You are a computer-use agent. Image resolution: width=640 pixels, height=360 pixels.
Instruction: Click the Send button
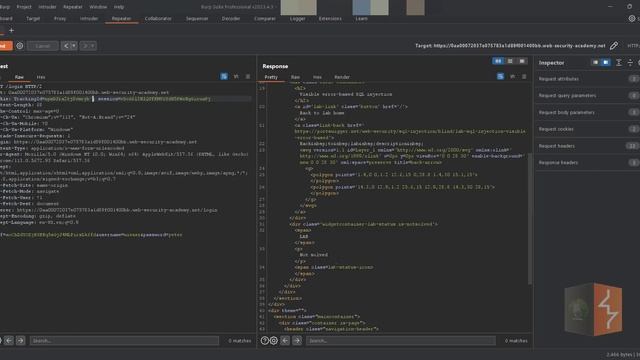click(6, 46)
